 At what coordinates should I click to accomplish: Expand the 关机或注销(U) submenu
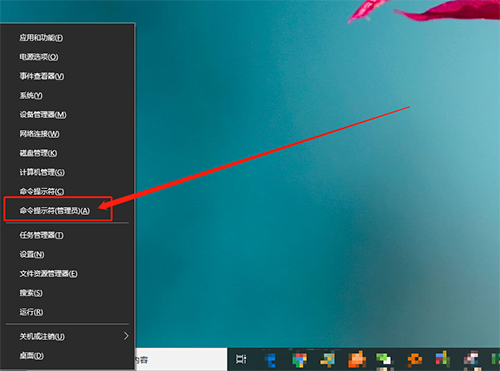tap(68, 336)
